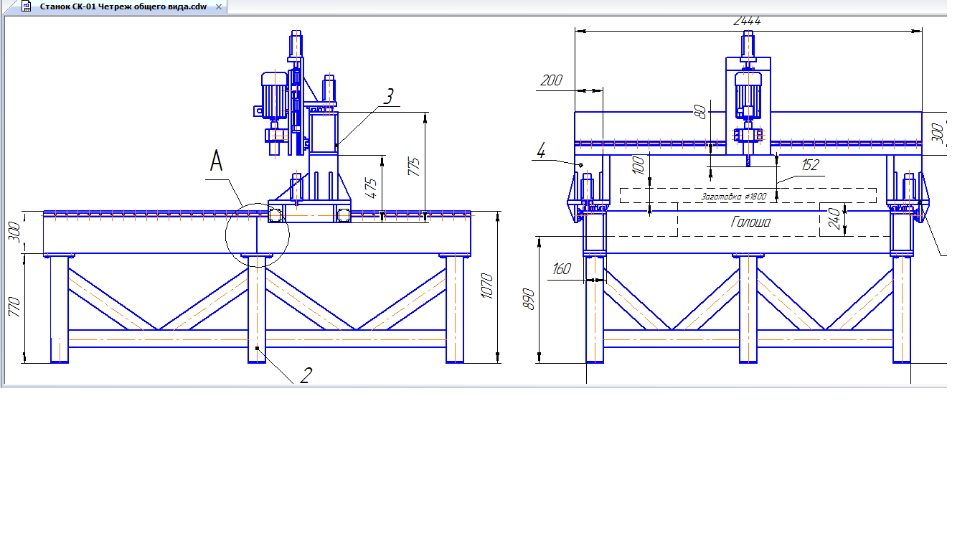Viewport: 980px width, 551px height.
Task: Click the 890 height dimension
Action: [528, 300]
